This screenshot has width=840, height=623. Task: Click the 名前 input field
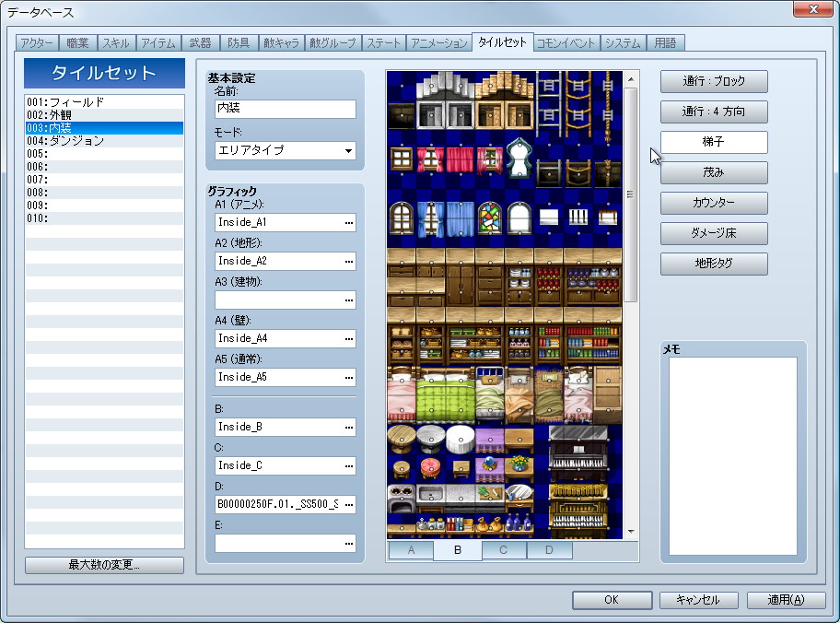point(285,109)
